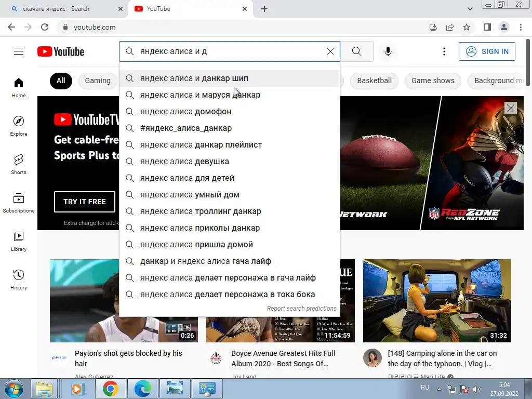
Task: Choose suggestion 'делает персонажа в гача лайф'
Action: point(230,278)
